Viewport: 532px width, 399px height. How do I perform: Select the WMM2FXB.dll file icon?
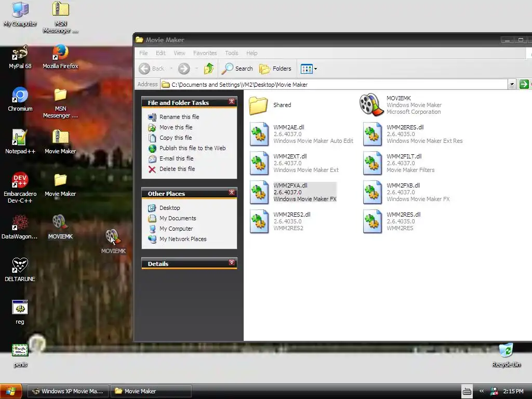372,192
